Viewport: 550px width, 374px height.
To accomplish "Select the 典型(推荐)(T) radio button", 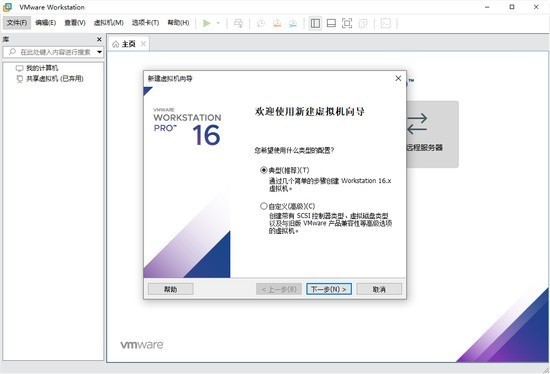I will pos(263,170).
